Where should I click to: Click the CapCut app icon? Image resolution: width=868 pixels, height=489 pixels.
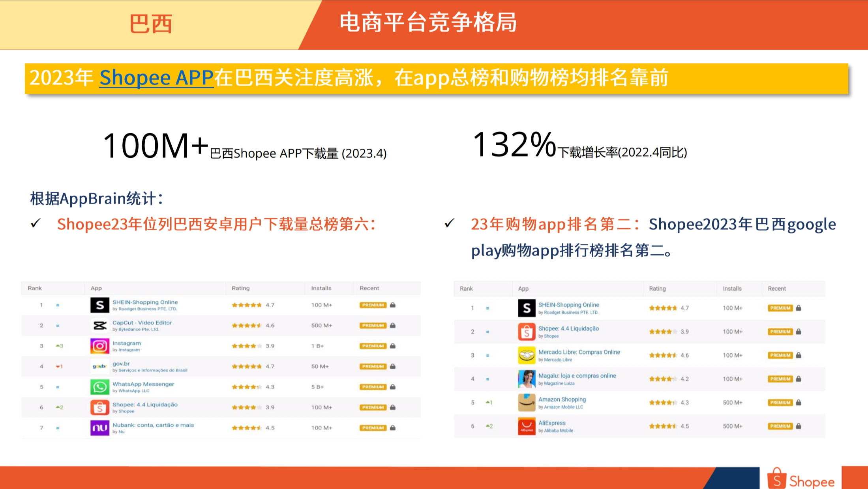click(x=100, y=326)
